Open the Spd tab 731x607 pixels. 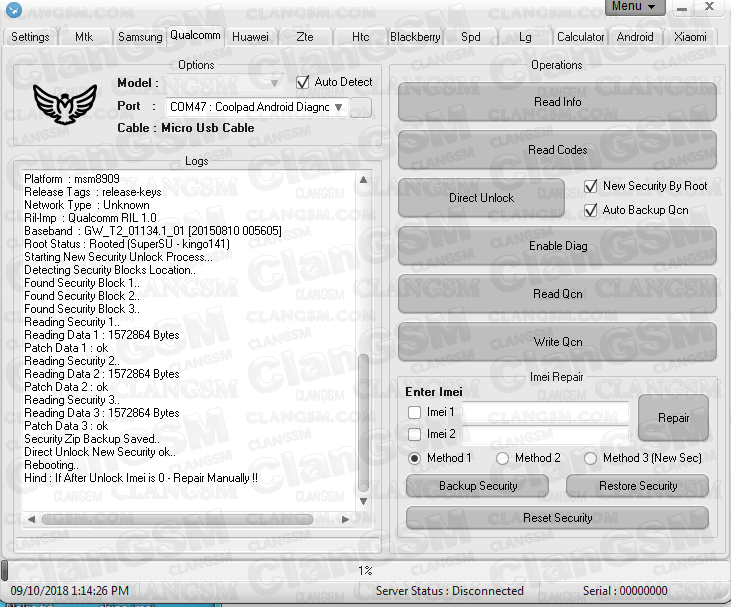point(470,37)
